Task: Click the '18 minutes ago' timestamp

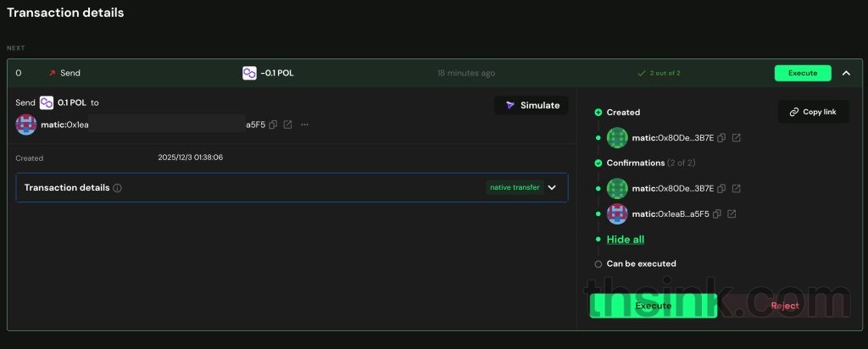Action: point(466,73)
